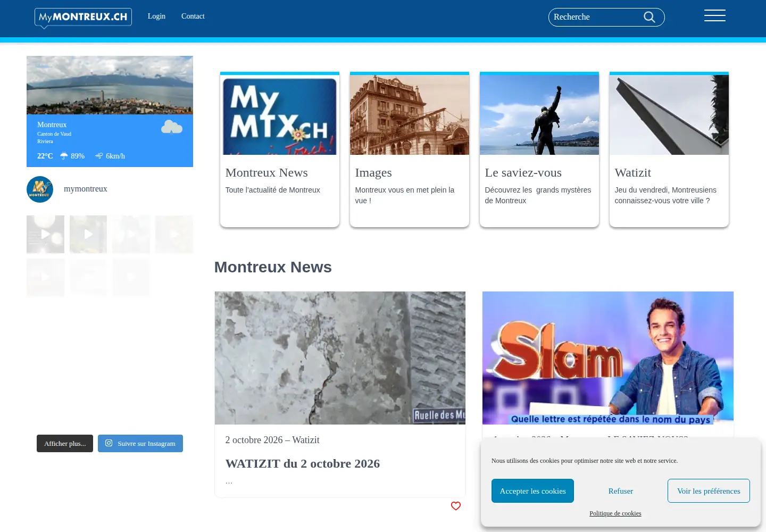Click the Afficher plus... button

[65, 444]
